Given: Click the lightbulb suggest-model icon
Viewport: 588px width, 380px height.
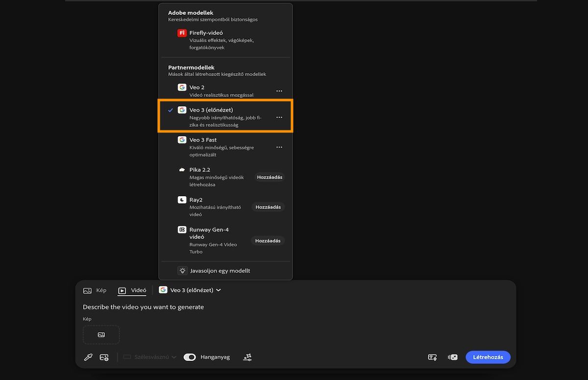Looking at the screenshot, I should (x=182, y=271).
